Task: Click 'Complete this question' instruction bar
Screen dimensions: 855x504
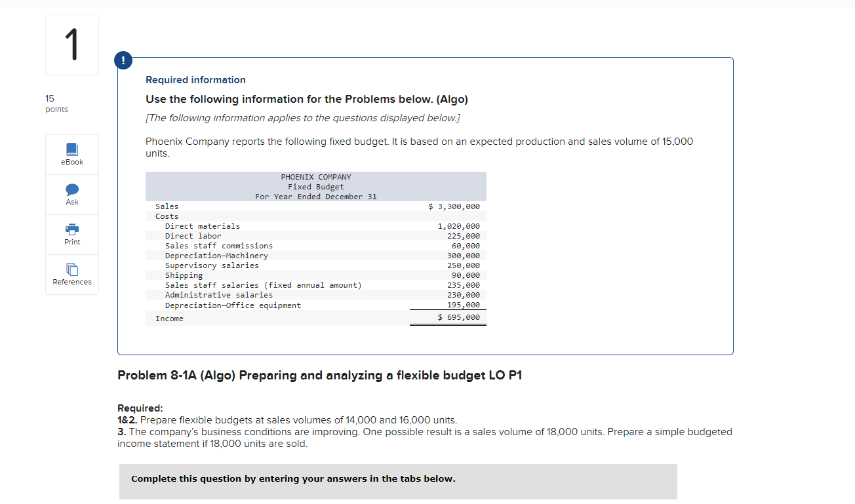Action: [398, 481]
